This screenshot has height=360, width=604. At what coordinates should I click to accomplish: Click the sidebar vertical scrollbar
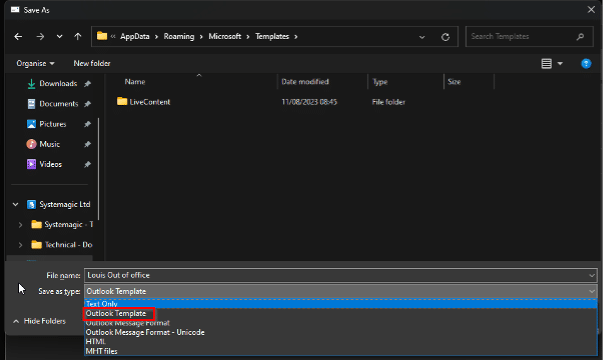tap(99, 169)
